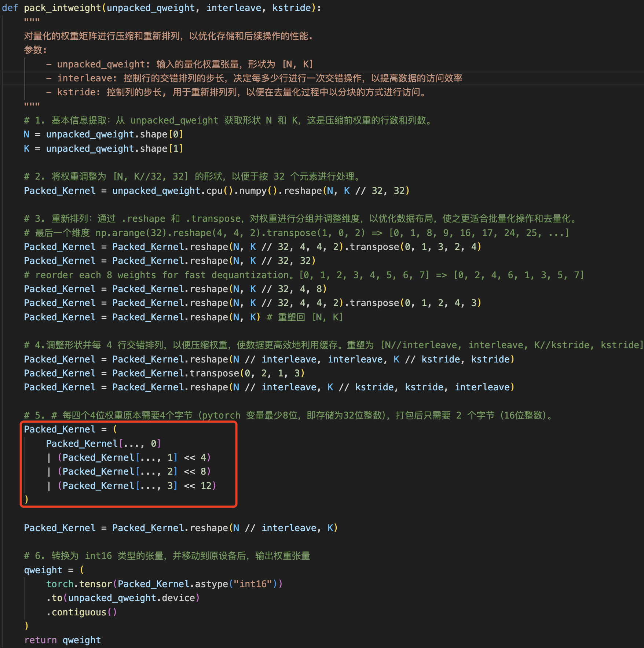The image size is (644, 648).
Task: Click the line 'Packed_Kernel[..., 0]'
Action: 103,443
